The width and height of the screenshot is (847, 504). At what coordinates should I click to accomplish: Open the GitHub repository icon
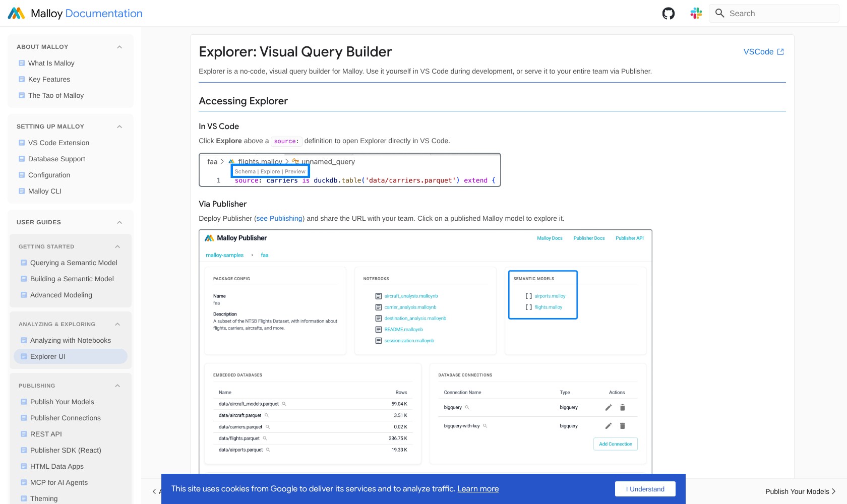pos(669,14)
